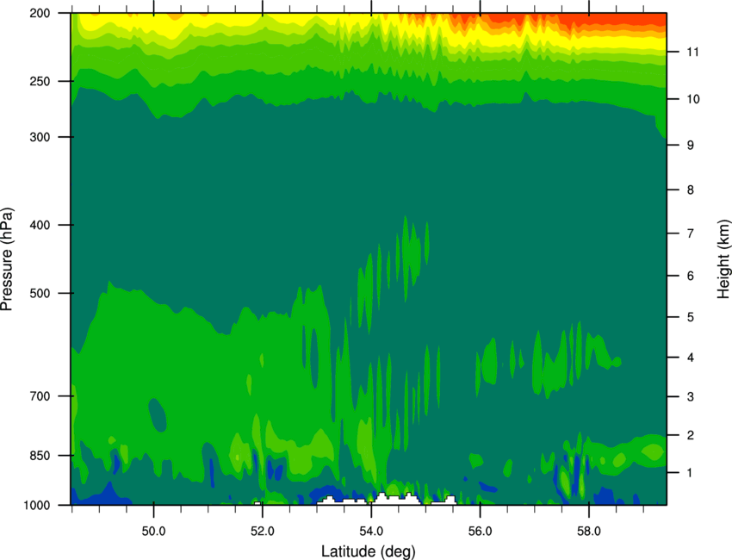Viewport: 732px width, 560px height.
Task: Click the 56.0 latitude tick label
Action: [x=480, y=532]
